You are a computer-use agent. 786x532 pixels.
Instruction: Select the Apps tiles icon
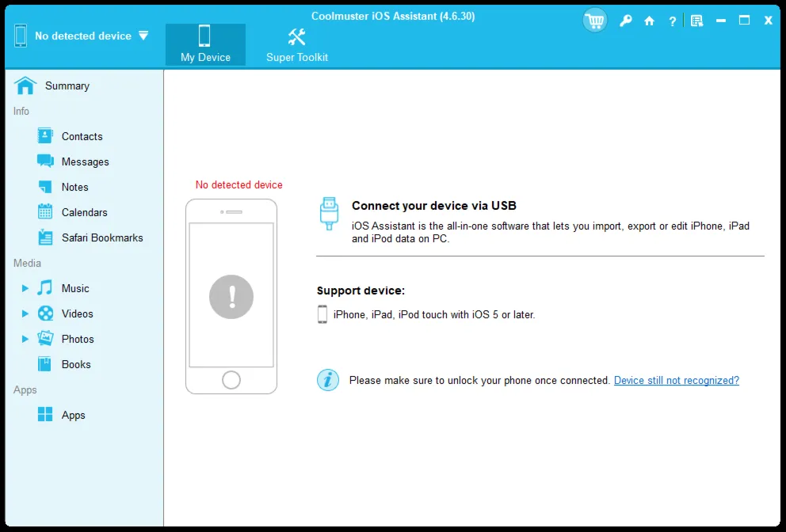[45, 414]
